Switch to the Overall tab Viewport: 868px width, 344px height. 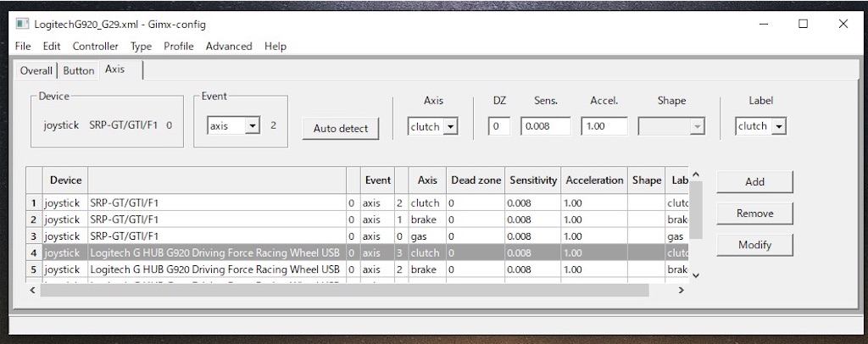pos(36,71)
